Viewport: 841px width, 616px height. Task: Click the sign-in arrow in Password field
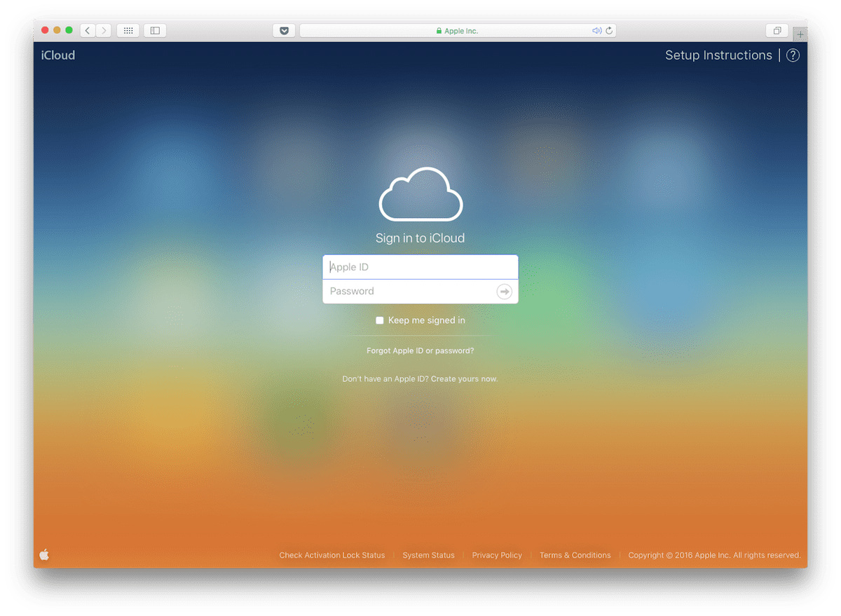504,292
